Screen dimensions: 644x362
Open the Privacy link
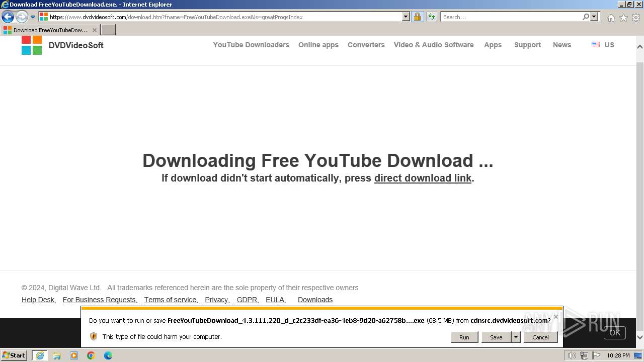point(217,300)
